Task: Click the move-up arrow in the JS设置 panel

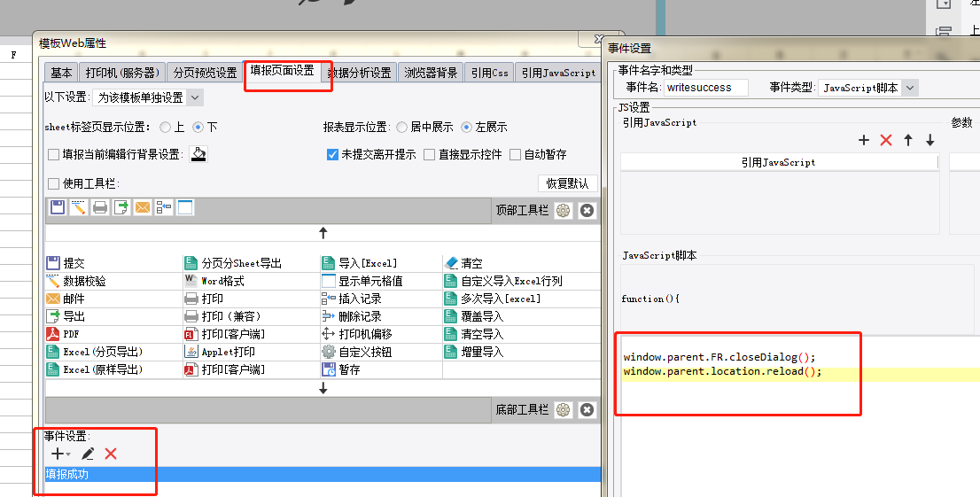Action: click(x=908, y=140)
